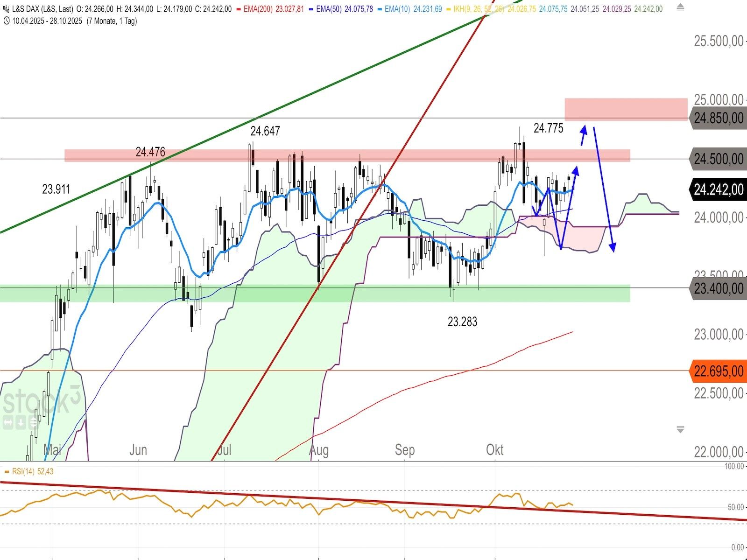The width and height of the screenshot is (747, 560).
Task: Click the black 24.242,00 current price label
Action: click(718, 189)
